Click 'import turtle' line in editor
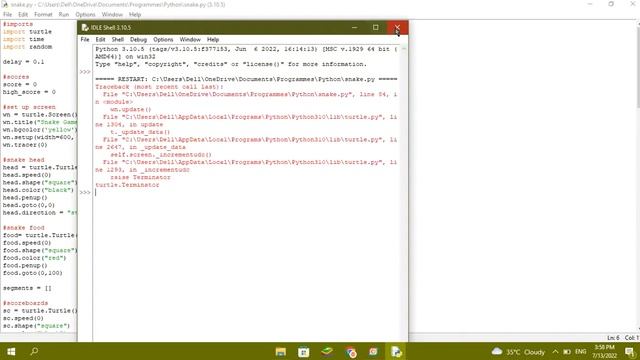 point(27,32)
